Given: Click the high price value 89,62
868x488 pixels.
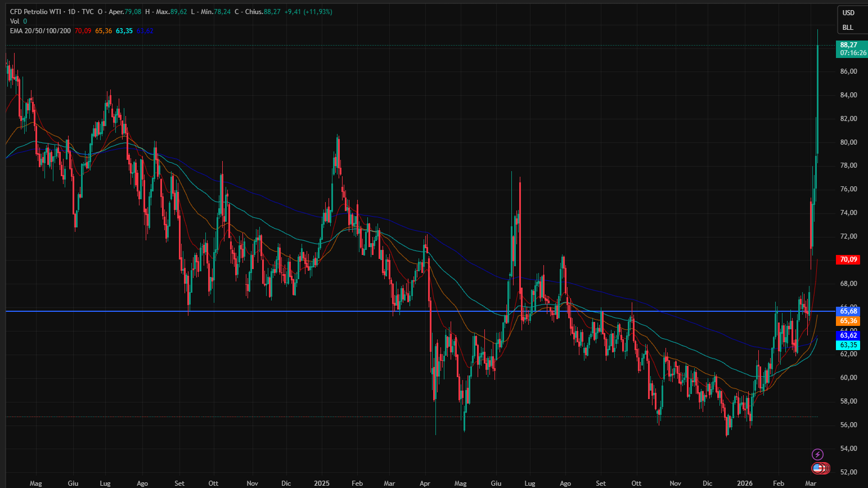Looking at the screenshot, I should tap(179, 12).
